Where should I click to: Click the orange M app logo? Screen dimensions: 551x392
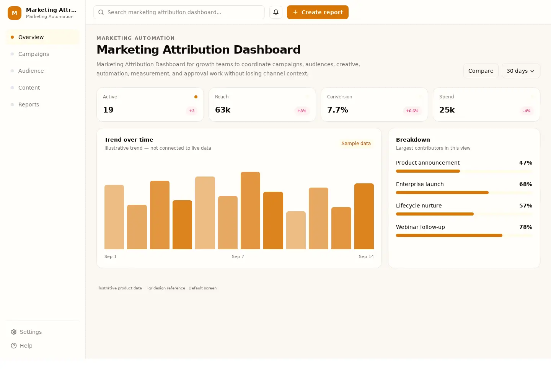pos(15,13)
